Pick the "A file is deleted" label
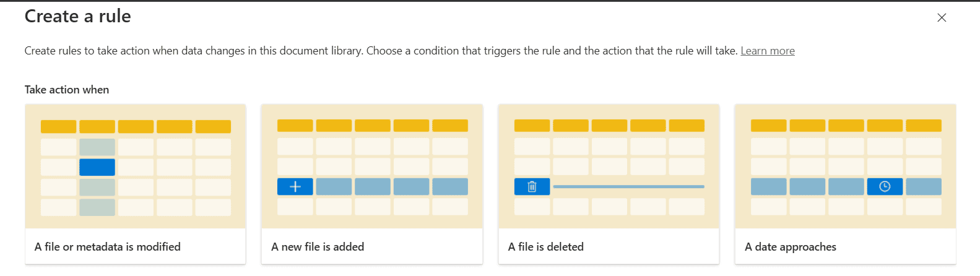 546,247
